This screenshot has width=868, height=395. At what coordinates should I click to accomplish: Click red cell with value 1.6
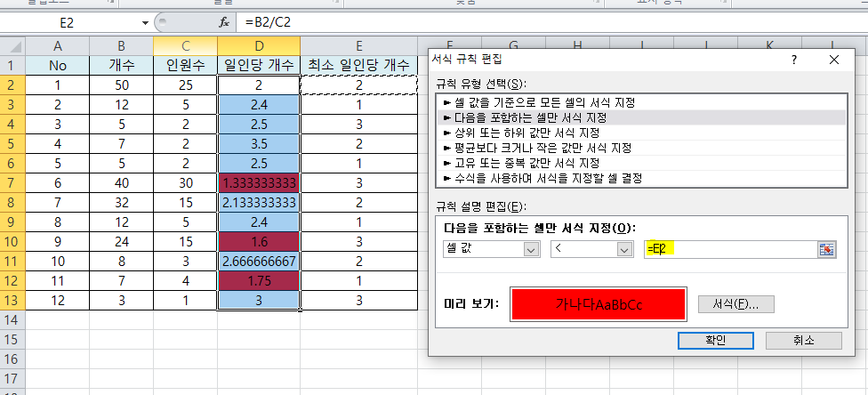click(259, 241)
